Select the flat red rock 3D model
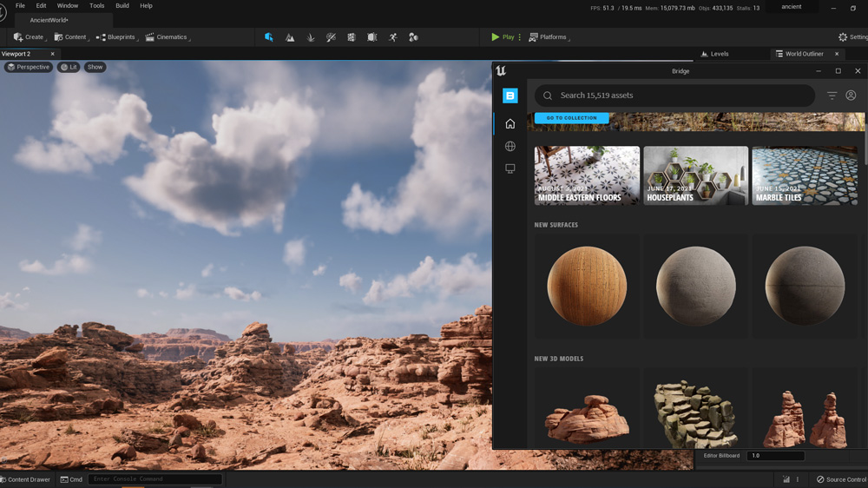The image size is (868, 488). [587, 419]
